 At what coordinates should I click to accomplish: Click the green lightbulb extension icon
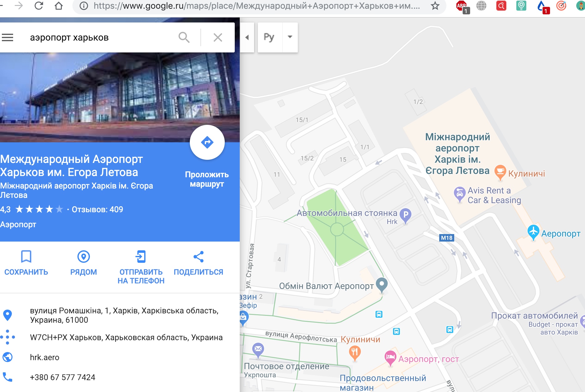click(521, 6)
